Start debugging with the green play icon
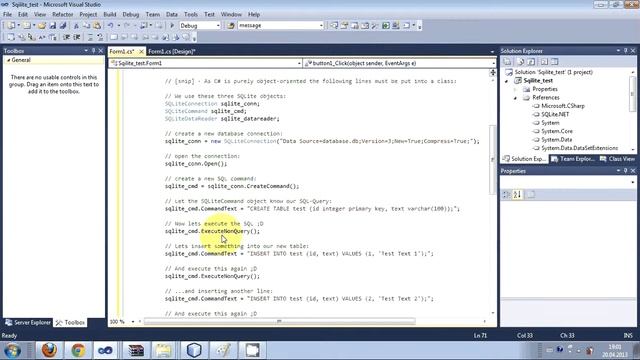The width and height of the screenshot is (640, 360). (x=172, y=26)
